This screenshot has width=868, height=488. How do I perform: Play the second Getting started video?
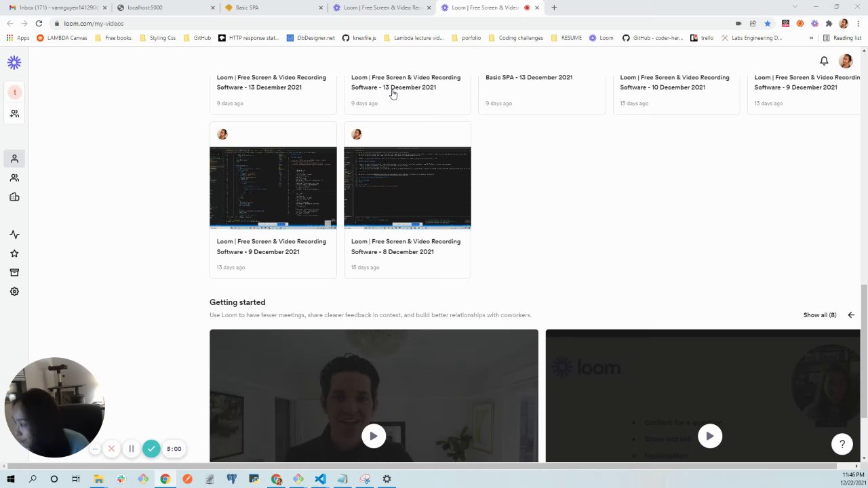[x=709, y=436]
